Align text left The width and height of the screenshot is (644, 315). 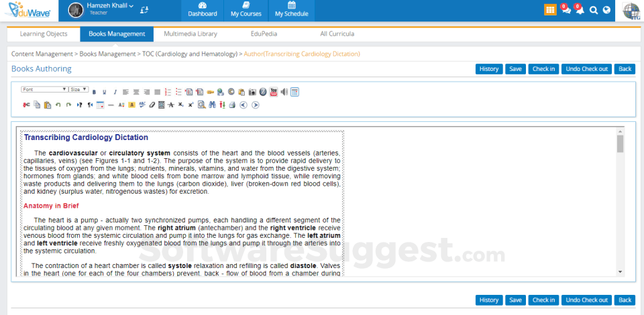[125, 92]
